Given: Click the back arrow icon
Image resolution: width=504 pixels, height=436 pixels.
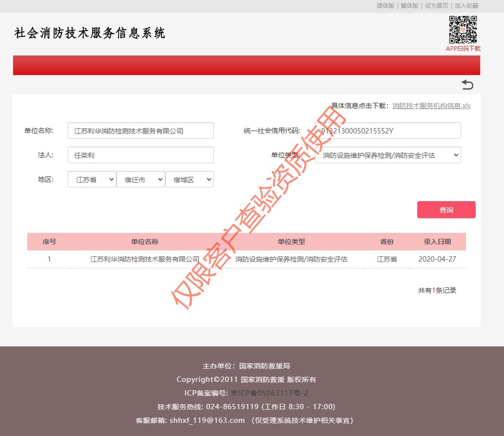Looking at the screenshot, I should coord(467,85).
